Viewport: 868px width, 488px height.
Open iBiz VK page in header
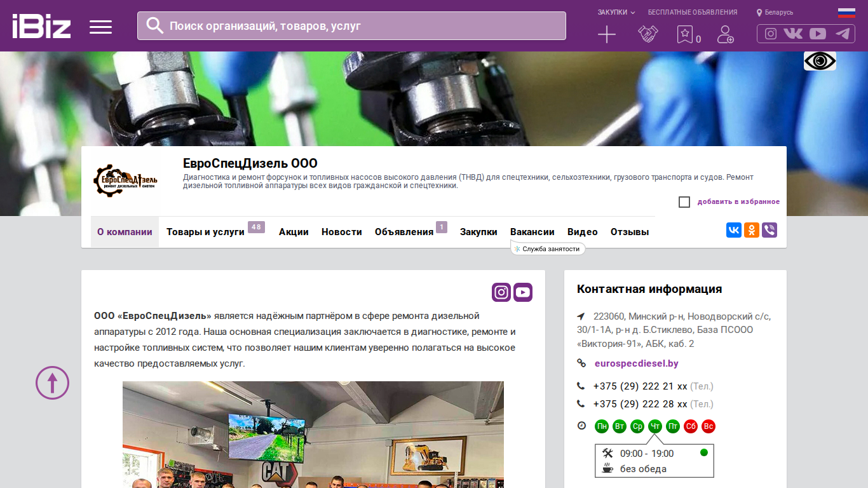[793, 34]
